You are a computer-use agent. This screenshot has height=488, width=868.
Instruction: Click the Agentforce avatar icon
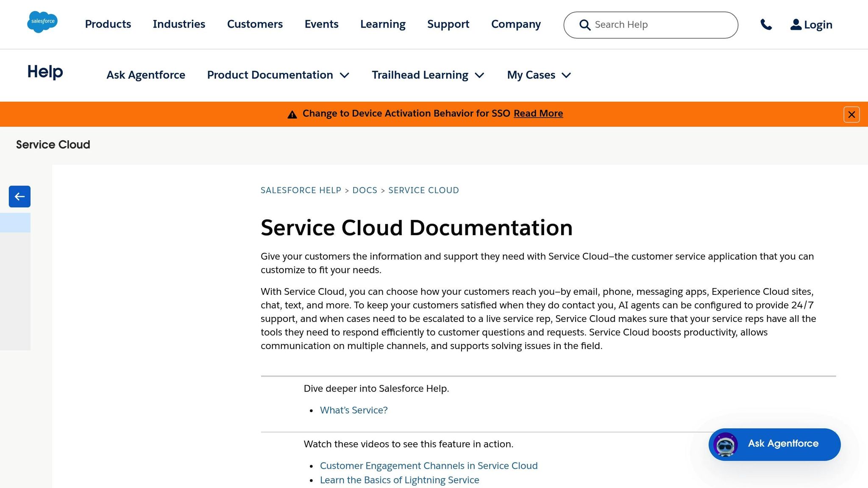[x=725, y=444]
